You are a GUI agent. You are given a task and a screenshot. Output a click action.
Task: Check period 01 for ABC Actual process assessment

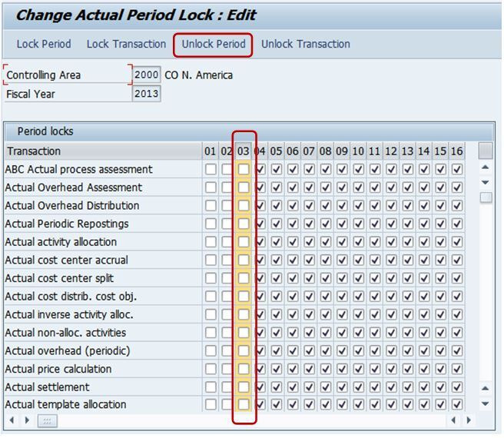click(211, 169)
